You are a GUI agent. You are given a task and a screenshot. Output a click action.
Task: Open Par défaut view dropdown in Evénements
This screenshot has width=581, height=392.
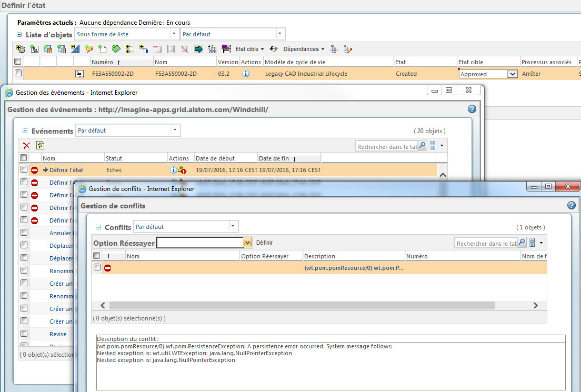[x=175, y=130]
